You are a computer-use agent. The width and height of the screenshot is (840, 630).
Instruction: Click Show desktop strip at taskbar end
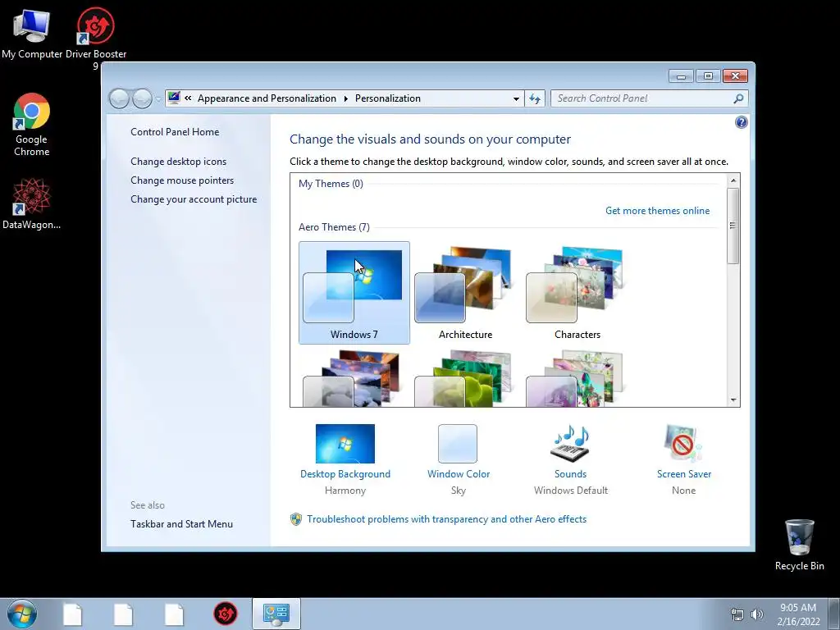(x=834, y=614)
